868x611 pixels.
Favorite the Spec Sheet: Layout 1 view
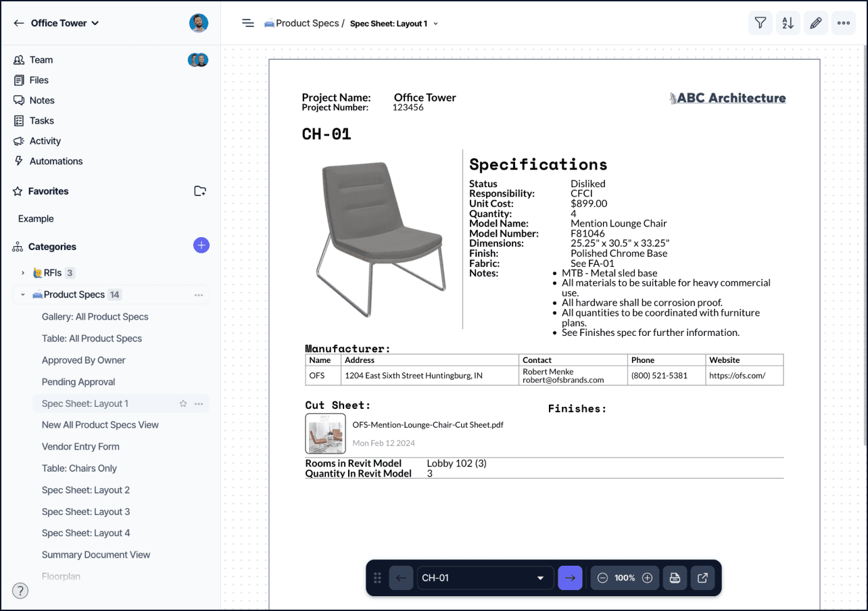[183, 404]
